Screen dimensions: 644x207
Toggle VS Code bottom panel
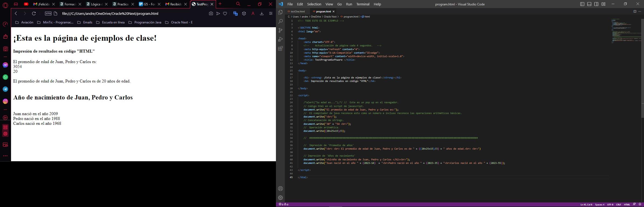pos(589,4)
